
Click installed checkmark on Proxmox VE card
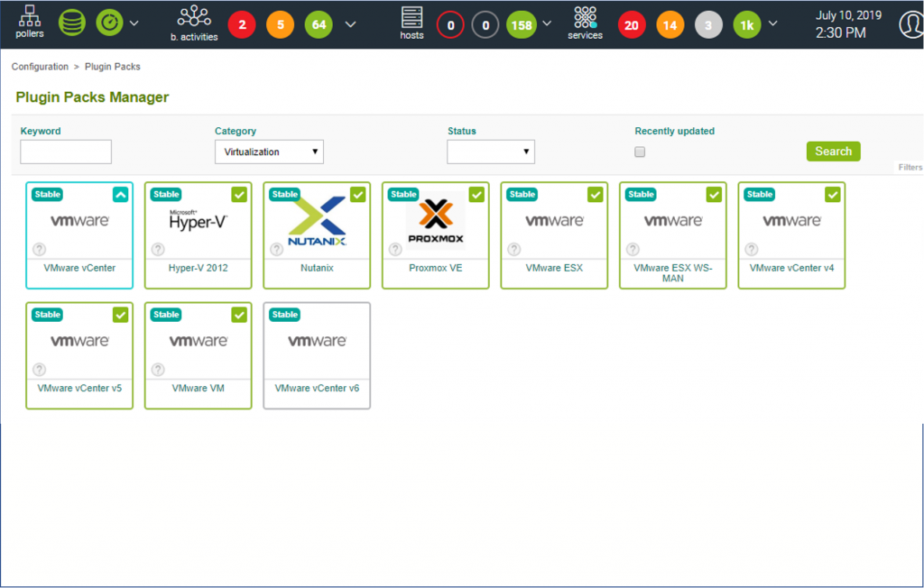[476, 195]
